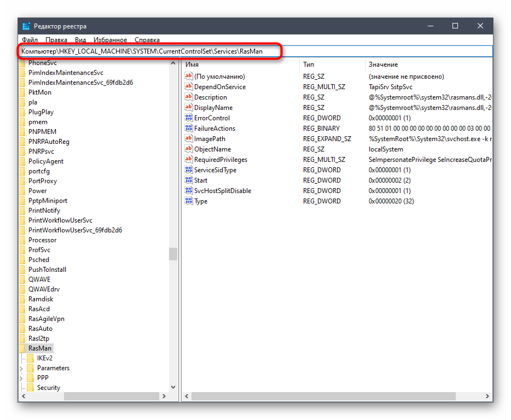Click the tree pane scroll right arrow
Image resolution: width=511 pixels, height=420 pixels.
click(164, 396)
